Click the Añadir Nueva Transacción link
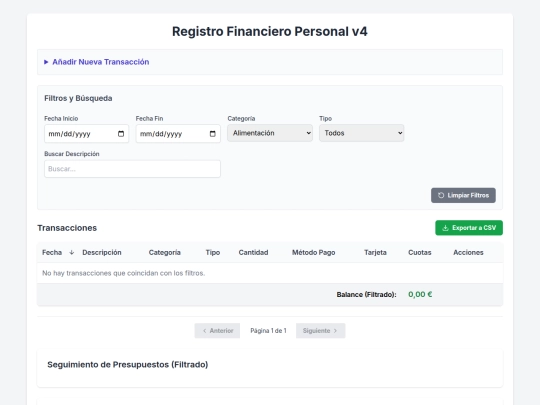This screenshot has width=540, height=405. tap(101, 62)
